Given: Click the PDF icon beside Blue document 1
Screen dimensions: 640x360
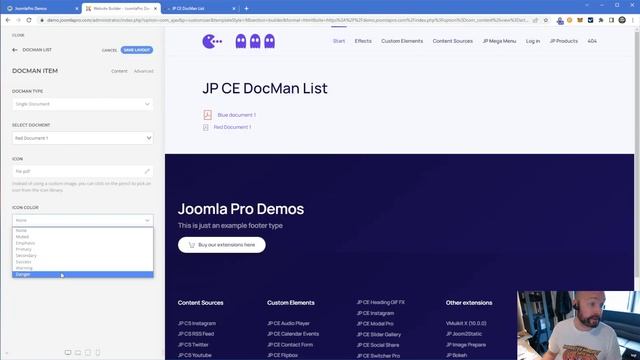Looking at the screenshot, I should (207, 115).
